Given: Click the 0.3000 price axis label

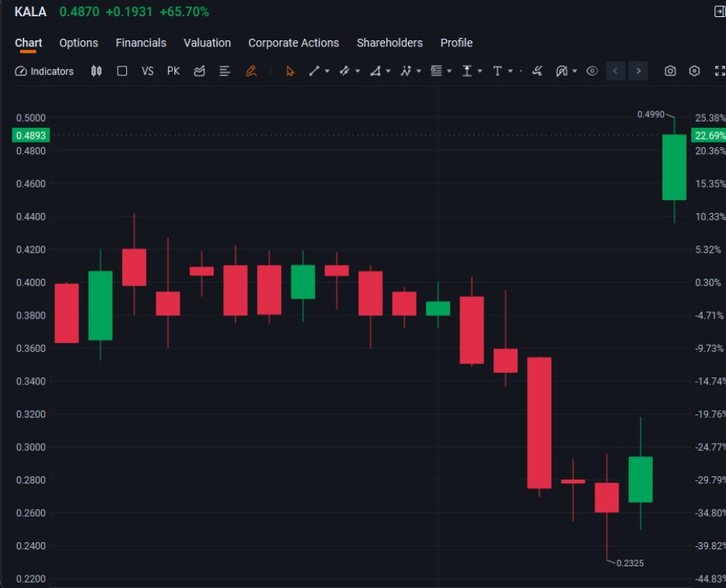Looking at the screenshot, I should click(30, 447).
